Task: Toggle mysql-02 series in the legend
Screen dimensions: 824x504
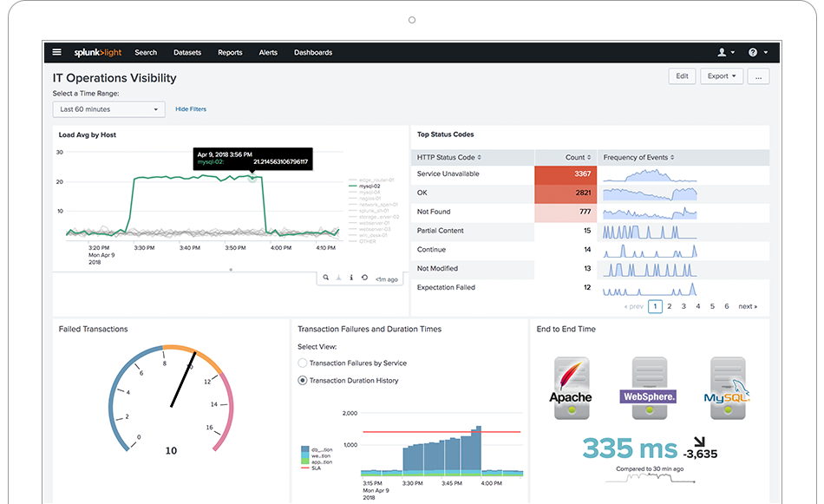Action: click(364, 186)
